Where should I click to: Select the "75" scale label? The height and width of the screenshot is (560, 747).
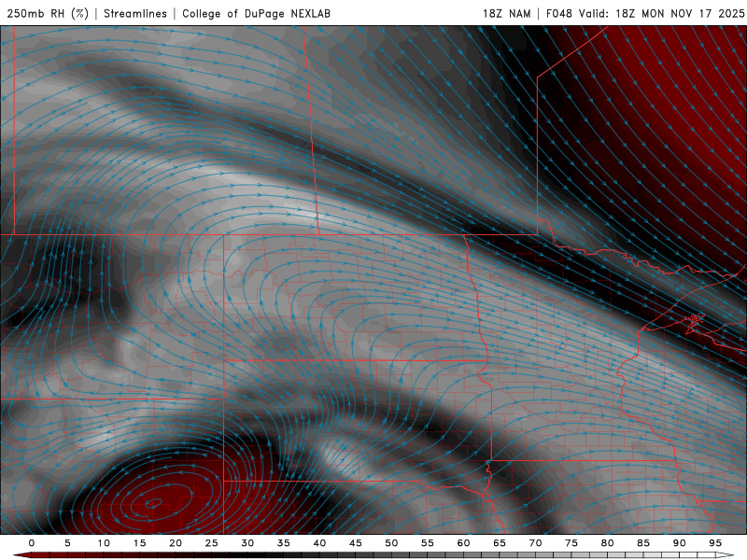tap(571, 543)
